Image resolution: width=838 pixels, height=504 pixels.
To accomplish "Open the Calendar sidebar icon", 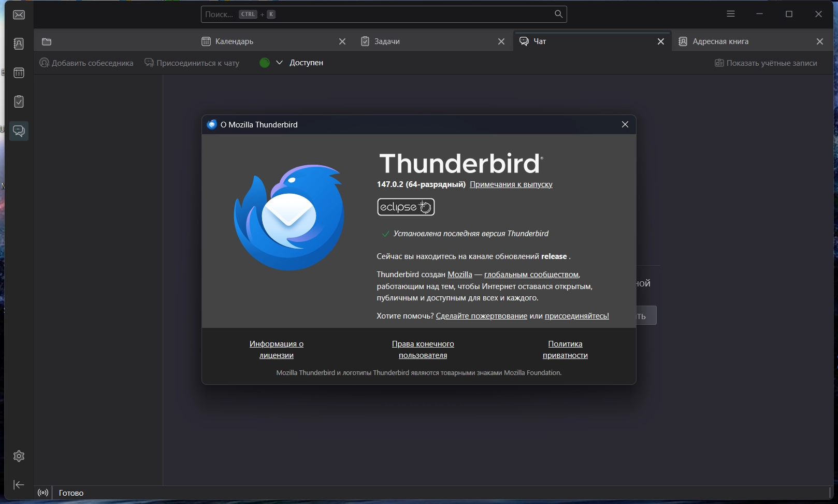I will [x=19, y=73].
